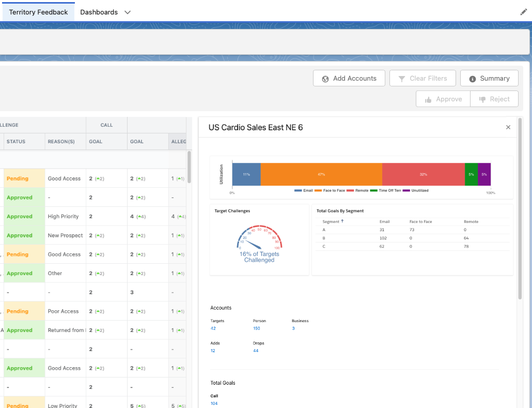The width and height of the screenshot is (532, 408).
Task: Click the funnel icon in Clear Filters
Action: [x=401, y=79]
